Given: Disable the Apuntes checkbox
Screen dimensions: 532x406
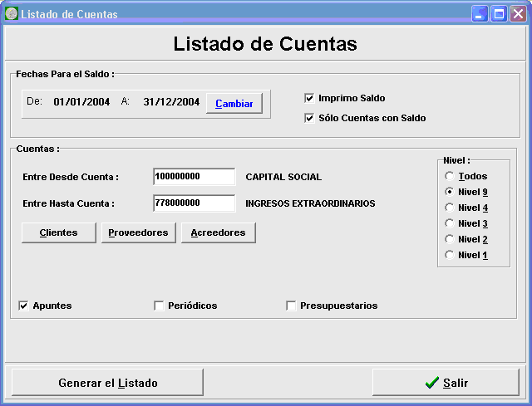Looking at the screenshot, I should pyautogui.click(x=23, y=306).
